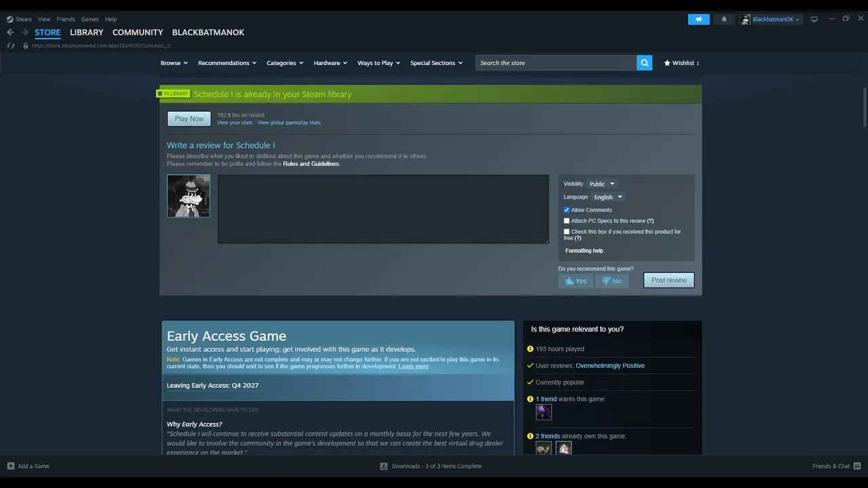Switch to the COMMUNITY tab

coord(138,33)
